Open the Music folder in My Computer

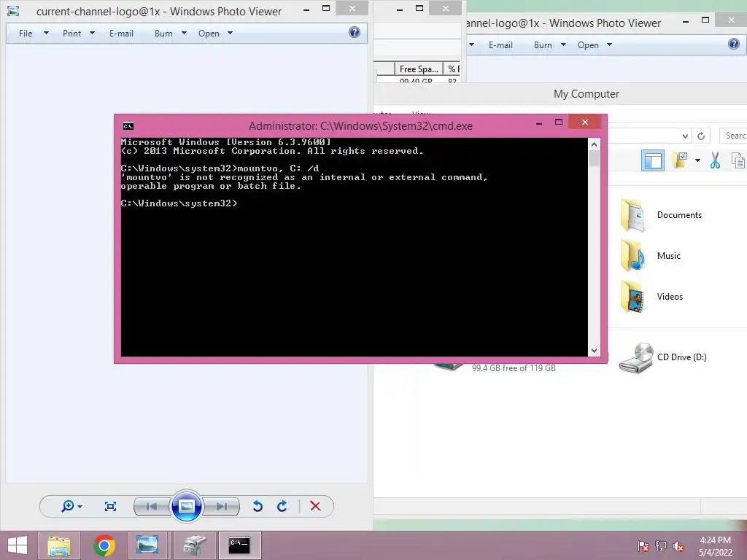(x=651, y=256)
